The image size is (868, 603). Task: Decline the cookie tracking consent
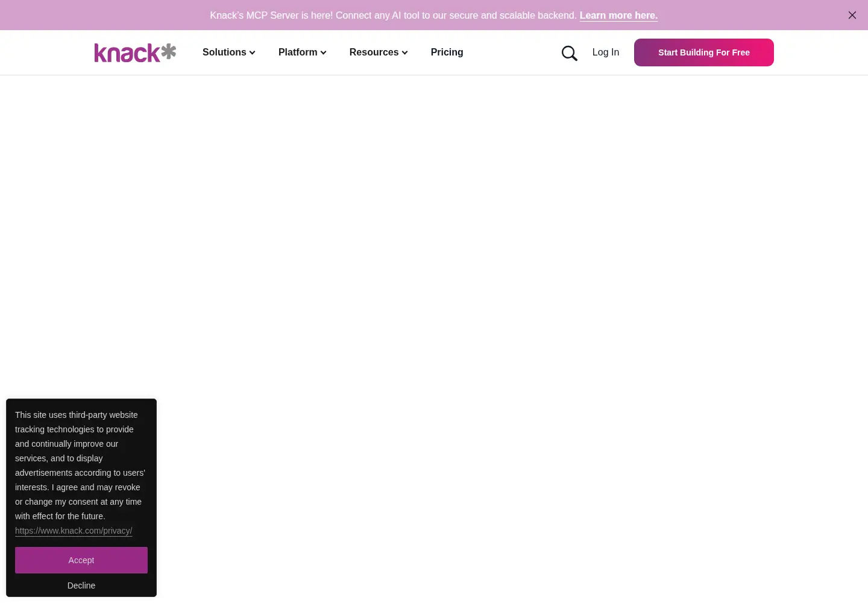tap(81, 586)
